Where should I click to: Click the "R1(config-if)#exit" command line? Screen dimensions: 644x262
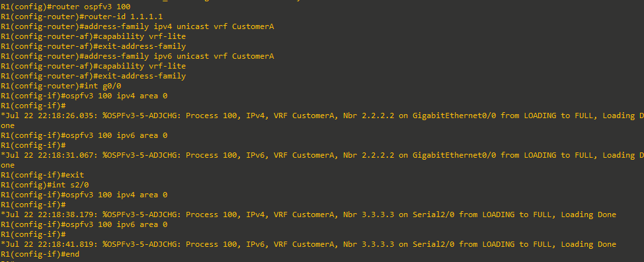click(42, 175)
